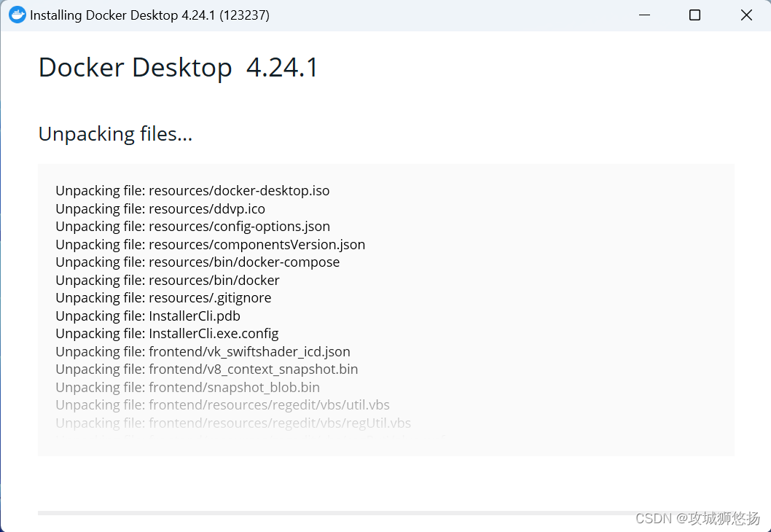Click the ddvp.ico file line
The width and height of the screenshot is (771, 532).
tap(160, 208)
